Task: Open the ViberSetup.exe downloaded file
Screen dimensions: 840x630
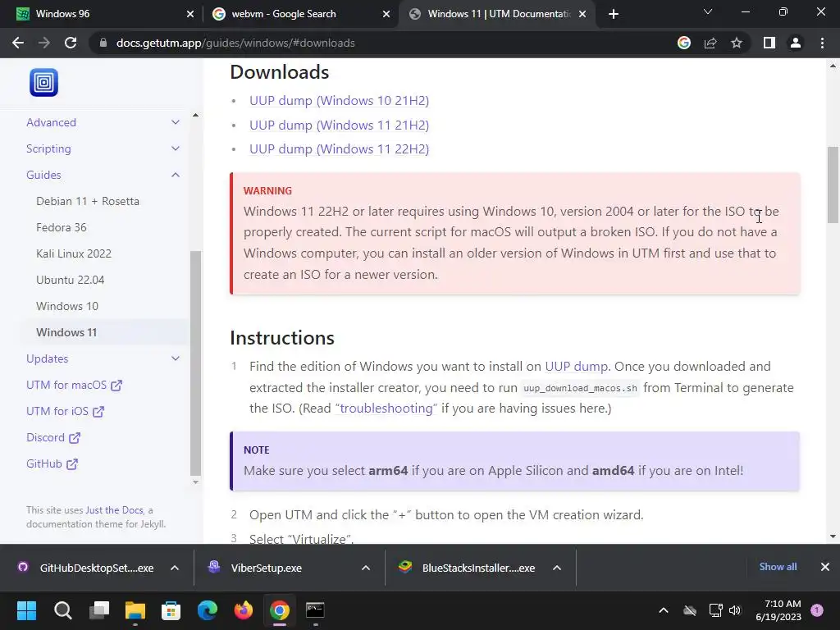Action: 267,568
